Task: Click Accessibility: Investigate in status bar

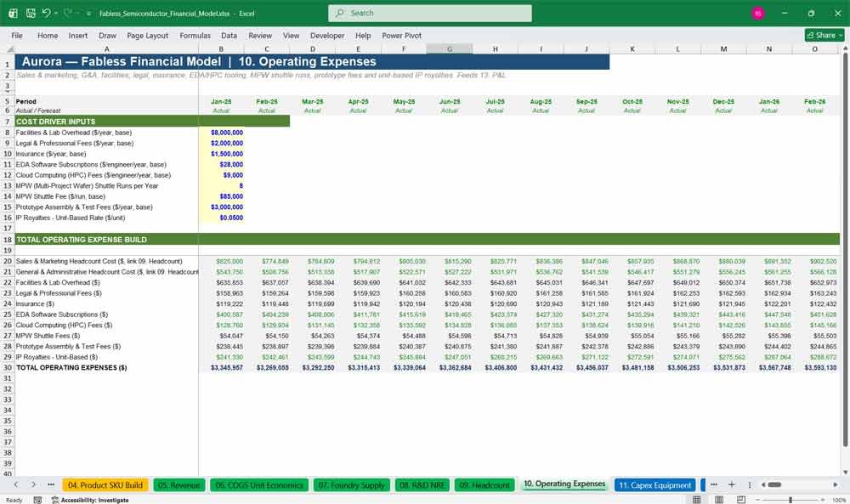Action: (x=90, y=500)
